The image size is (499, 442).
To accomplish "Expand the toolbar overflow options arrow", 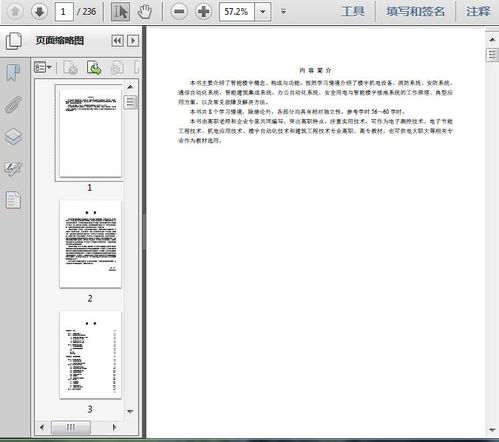I will tap(283, 12).
